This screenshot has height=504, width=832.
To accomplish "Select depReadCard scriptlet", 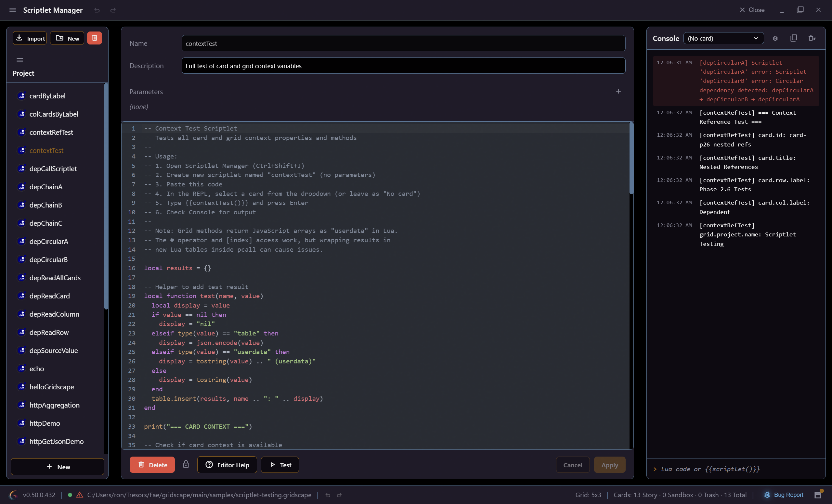I will click(x=50, y=296).
